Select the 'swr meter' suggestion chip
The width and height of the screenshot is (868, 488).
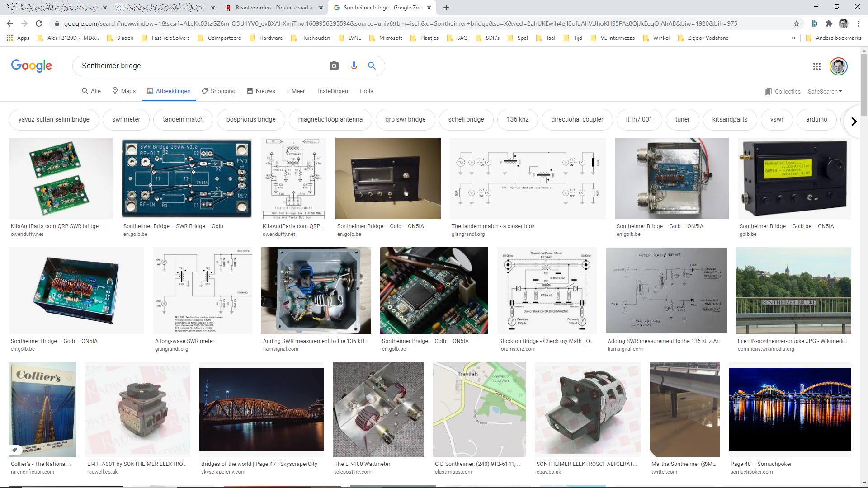click(x=126, y=120)
